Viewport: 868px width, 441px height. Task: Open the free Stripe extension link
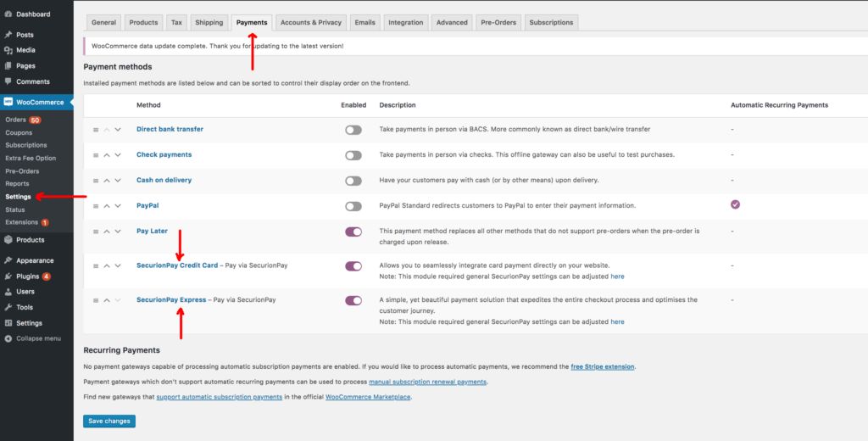603,366
